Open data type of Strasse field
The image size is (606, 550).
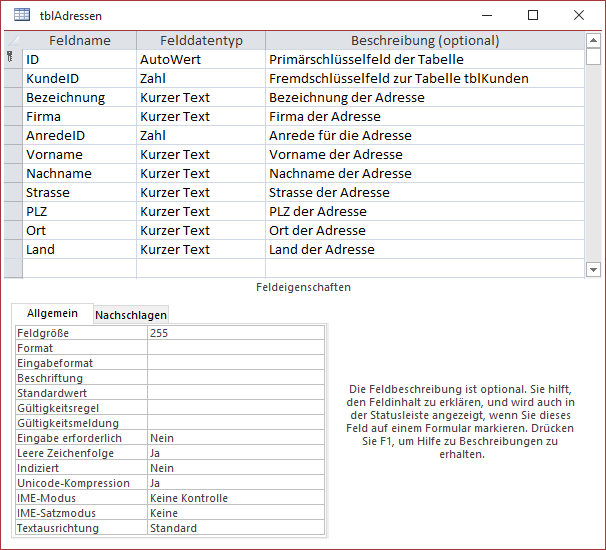click(x=201, y=192)
